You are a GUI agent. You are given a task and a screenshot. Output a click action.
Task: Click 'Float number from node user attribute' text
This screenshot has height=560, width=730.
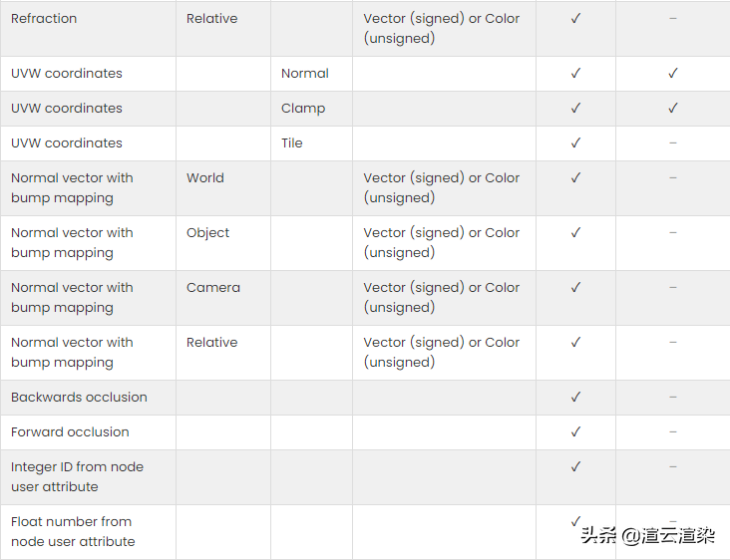coord(73,531)
